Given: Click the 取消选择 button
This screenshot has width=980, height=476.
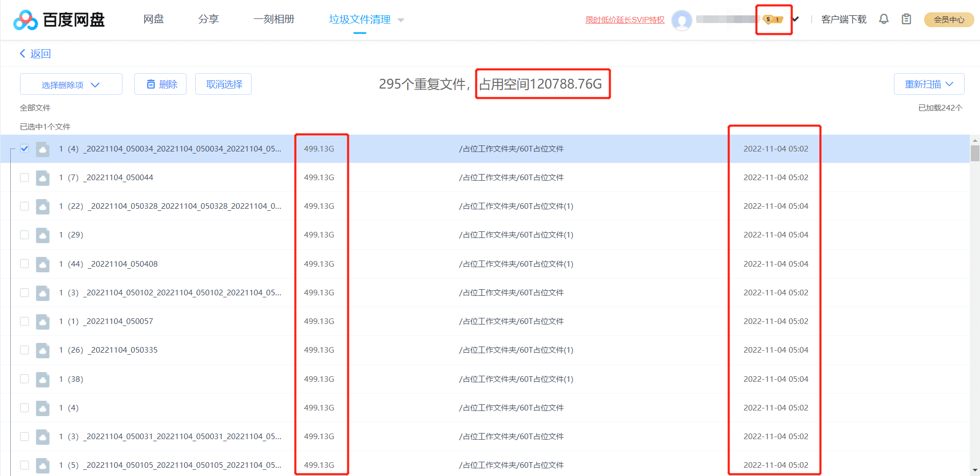Looking at the screenshot, I should 223,84.
